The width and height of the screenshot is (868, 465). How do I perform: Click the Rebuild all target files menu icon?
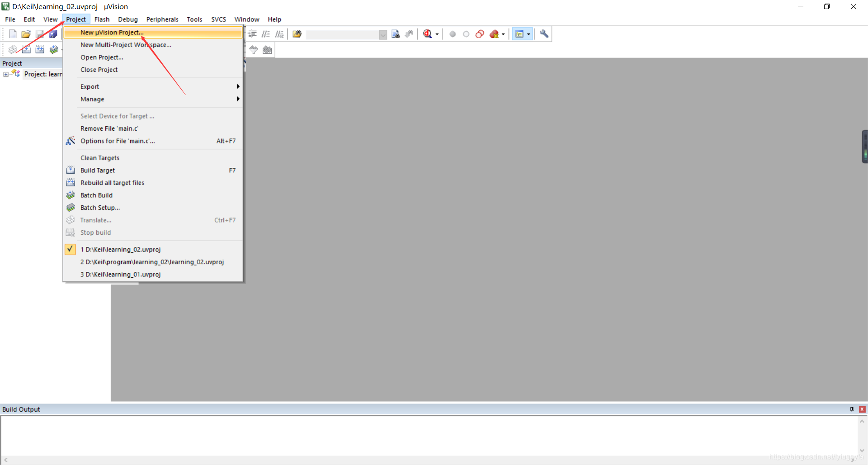click(71, 183)
